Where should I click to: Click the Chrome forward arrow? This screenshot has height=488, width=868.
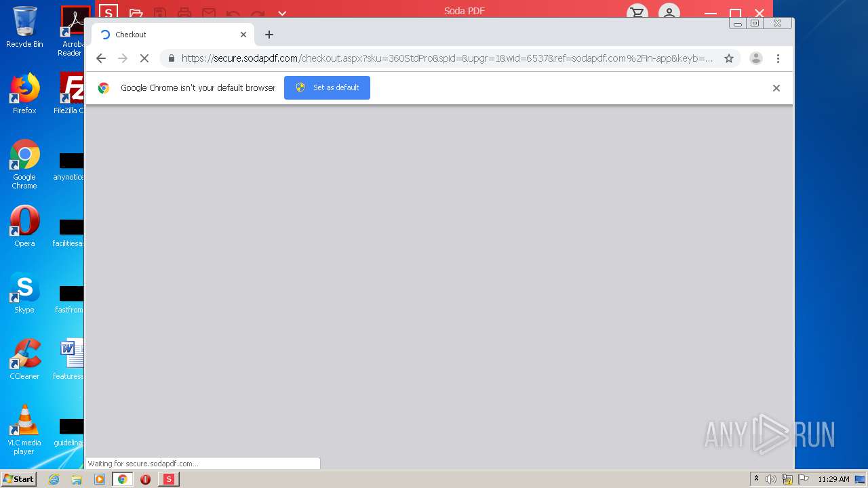(123, 58)
